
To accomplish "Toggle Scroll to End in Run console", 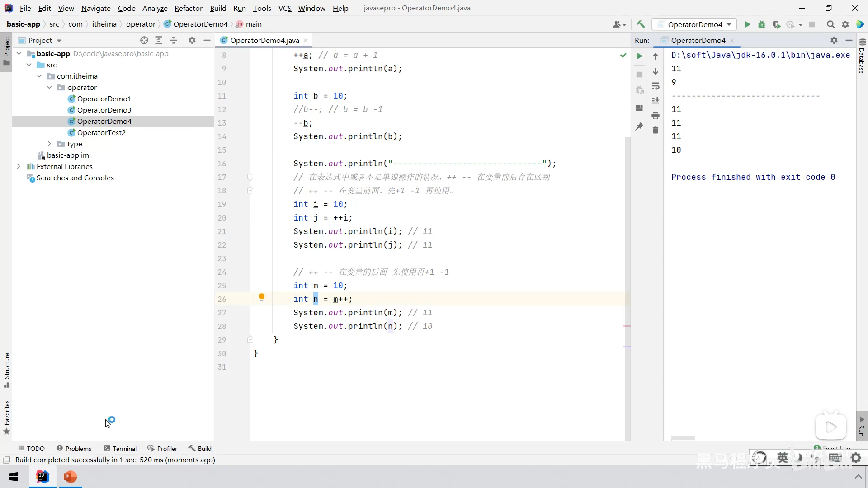I will click(656, 101).
